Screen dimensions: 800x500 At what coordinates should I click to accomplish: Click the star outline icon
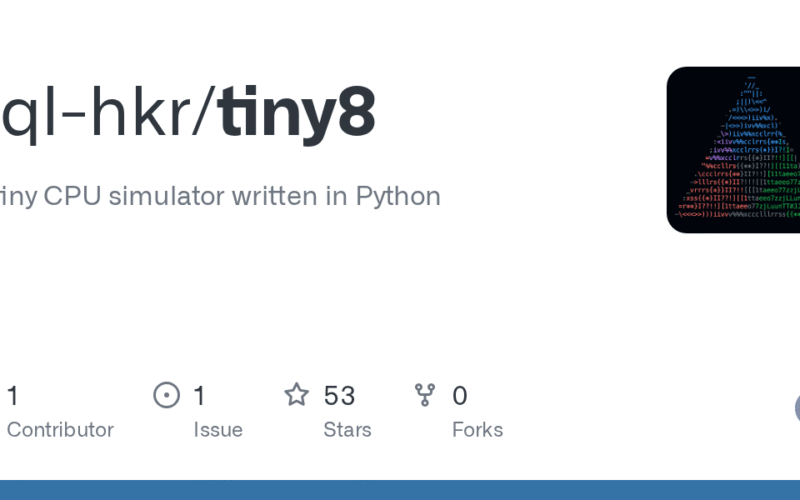tap(296, 395)
